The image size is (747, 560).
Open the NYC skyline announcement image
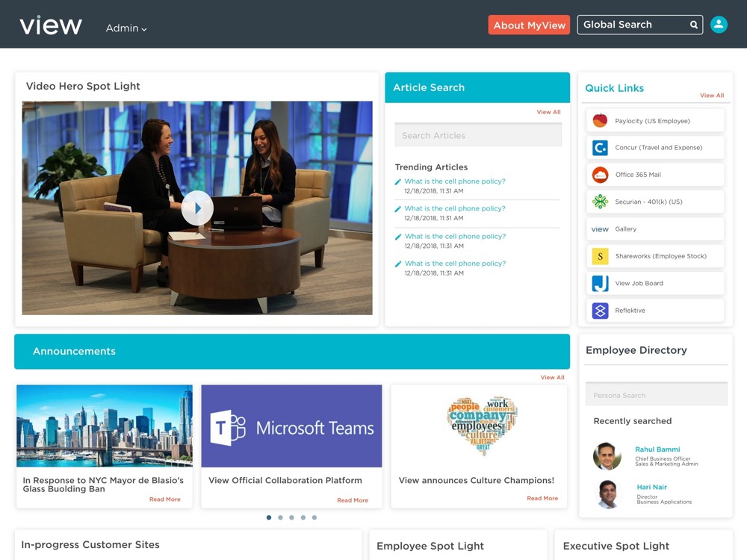tap(105, 426)
